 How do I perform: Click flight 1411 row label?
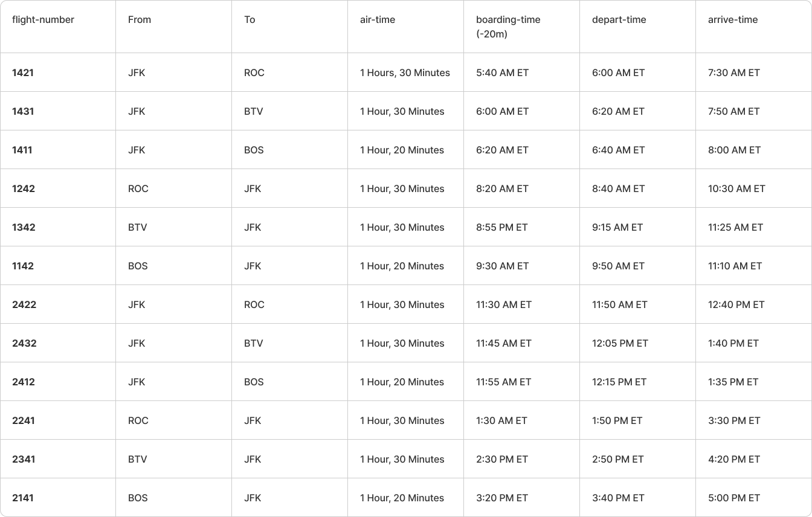pyautogui.click(x=22, y=150)
